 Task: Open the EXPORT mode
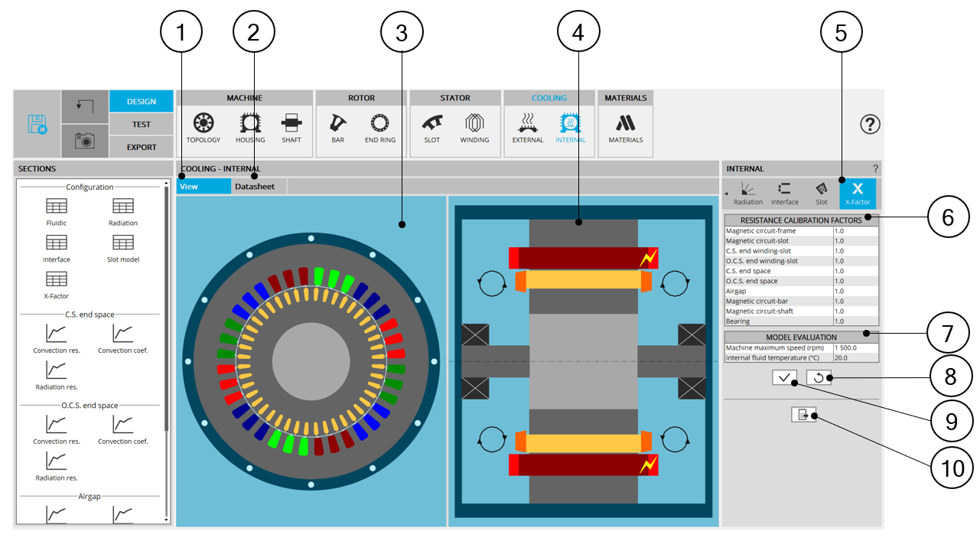141,147
